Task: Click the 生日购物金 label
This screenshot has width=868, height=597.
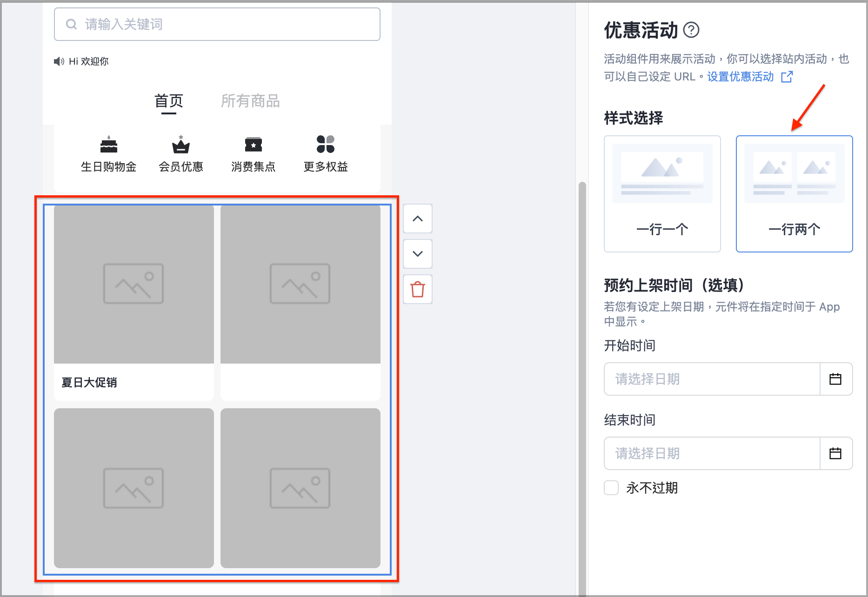Action: (x=109, y=166)
